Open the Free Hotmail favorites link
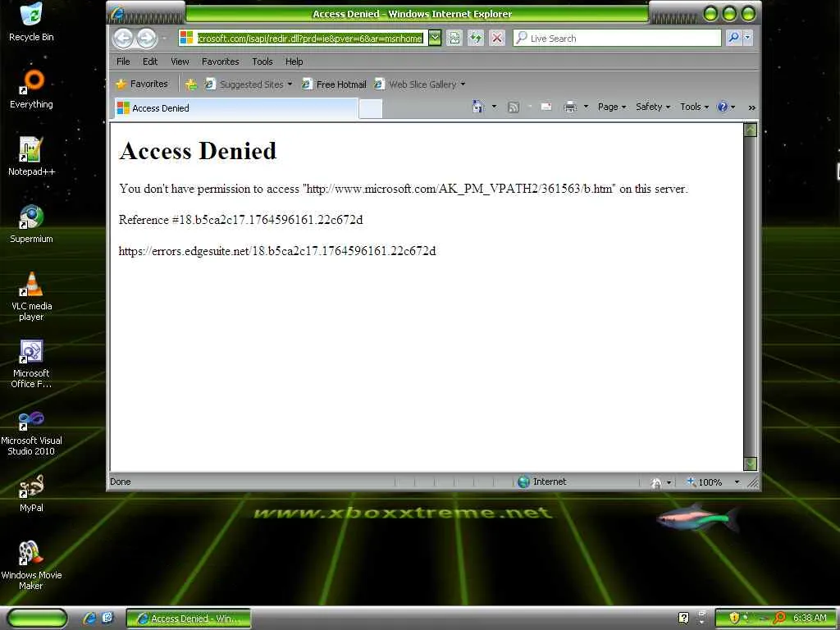Image resolution: width=840 pixels, height=630 pixels. pyautogui.click(x=335, y=84)
